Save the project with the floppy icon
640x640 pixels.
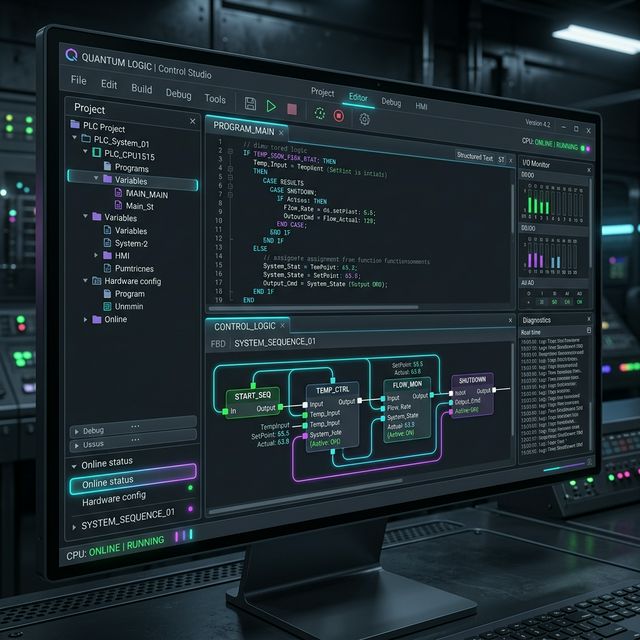coord(250,104)
